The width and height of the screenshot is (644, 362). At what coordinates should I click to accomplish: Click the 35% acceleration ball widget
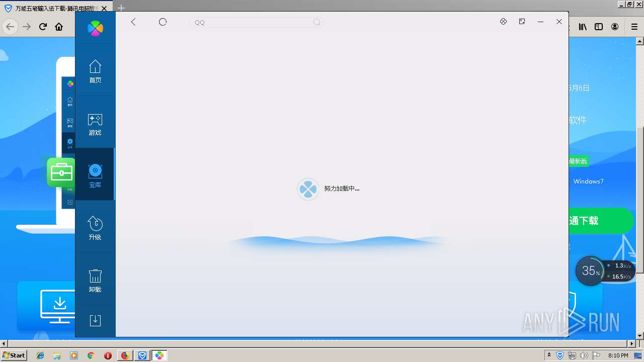tap(590, 271)
